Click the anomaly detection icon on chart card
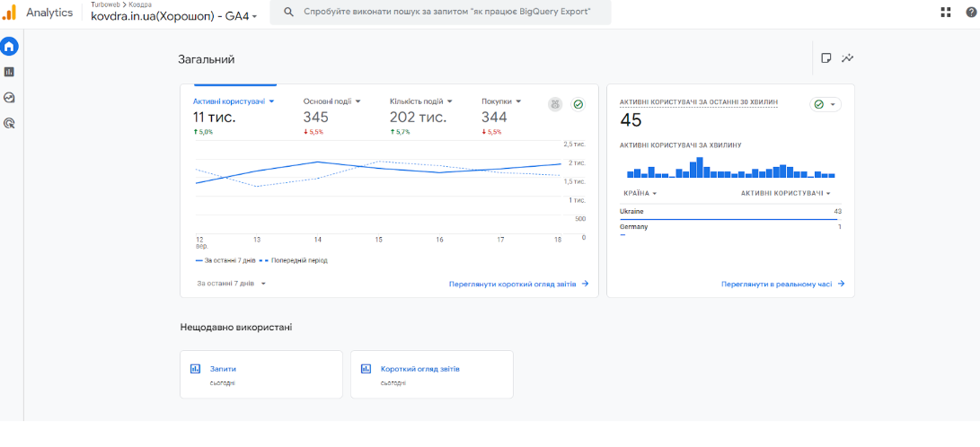The width and height of the screenshot is (980, 447). point(555,104)
